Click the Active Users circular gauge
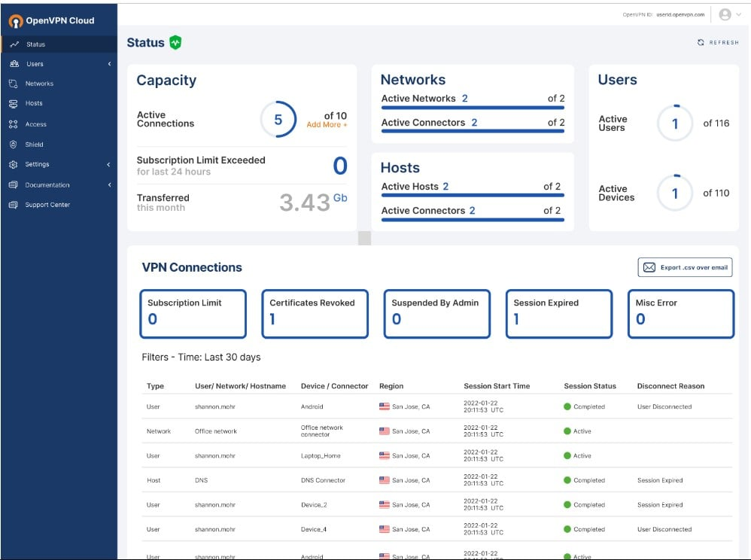The height and width of the screenshot is (560, 751). point(675,123)
